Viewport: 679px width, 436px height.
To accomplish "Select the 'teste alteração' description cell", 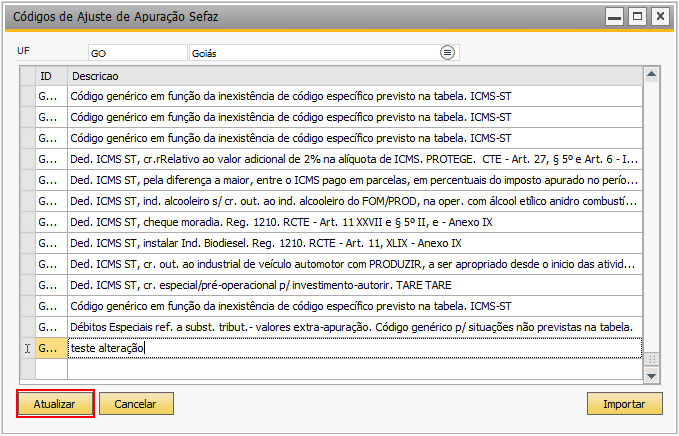I will 355,348.
